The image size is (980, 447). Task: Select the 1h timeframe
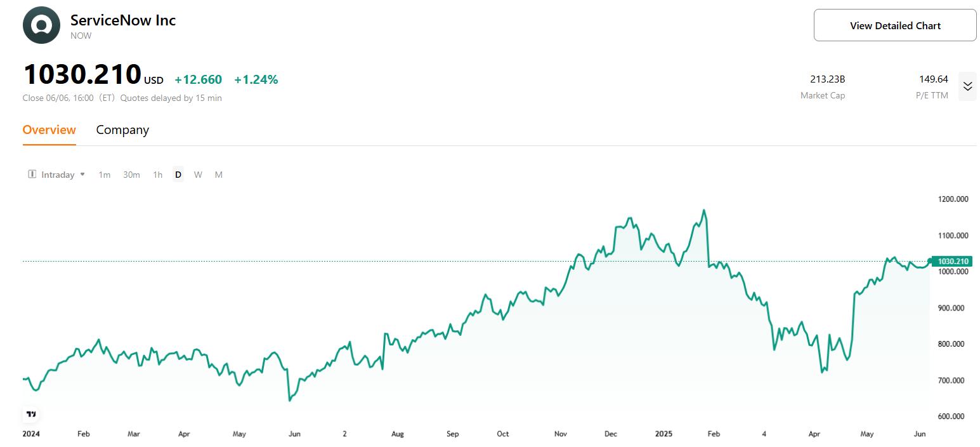click(157, 175)
